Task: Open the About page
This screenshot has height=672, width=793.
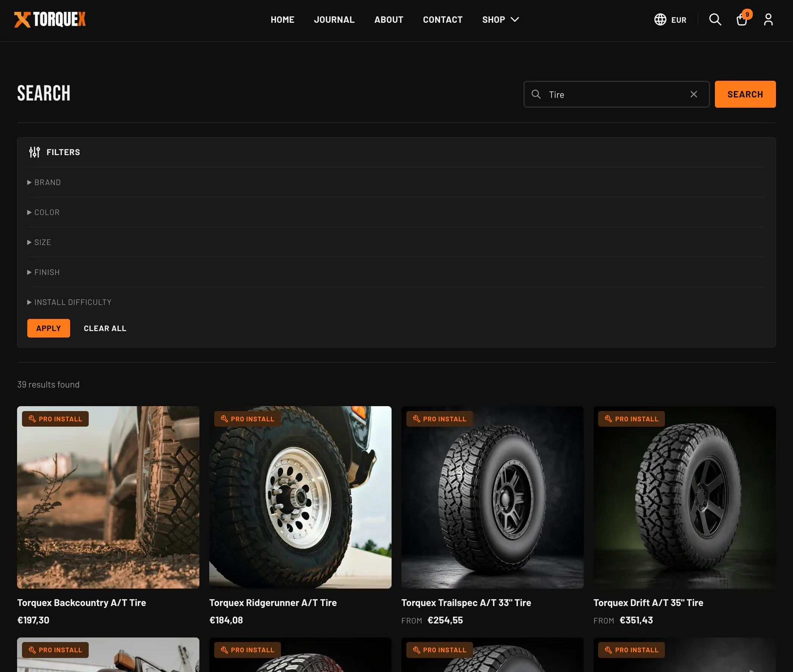Action: 388,19
